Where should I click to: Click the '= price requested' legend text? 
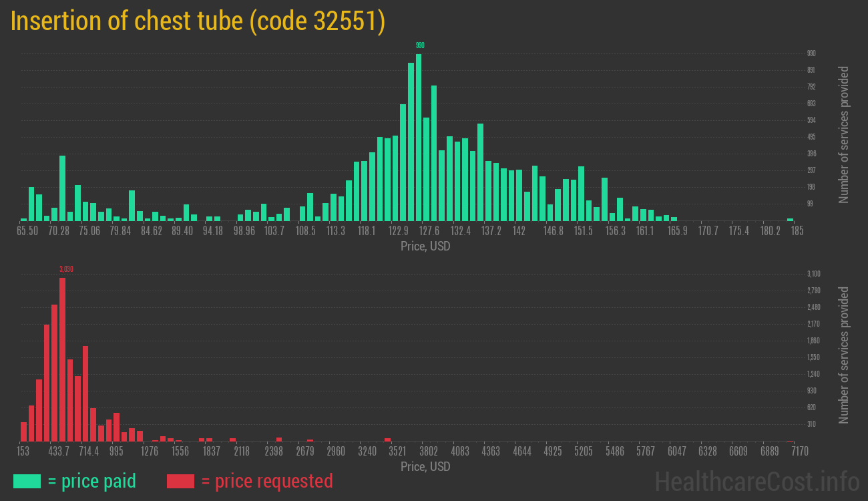(x=266, y=481)
